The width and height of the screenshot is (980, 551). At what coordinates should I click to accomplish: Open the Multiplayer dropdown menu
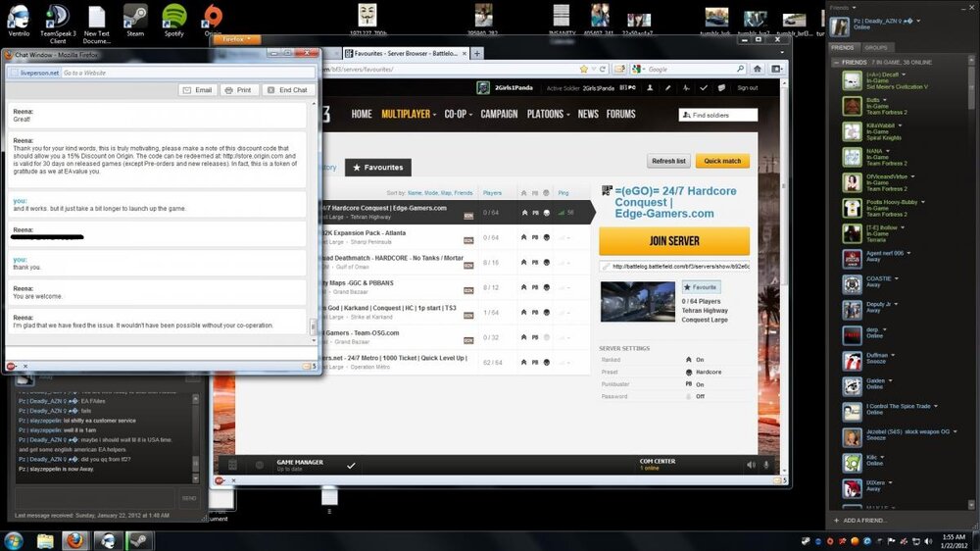coord(409,114)
